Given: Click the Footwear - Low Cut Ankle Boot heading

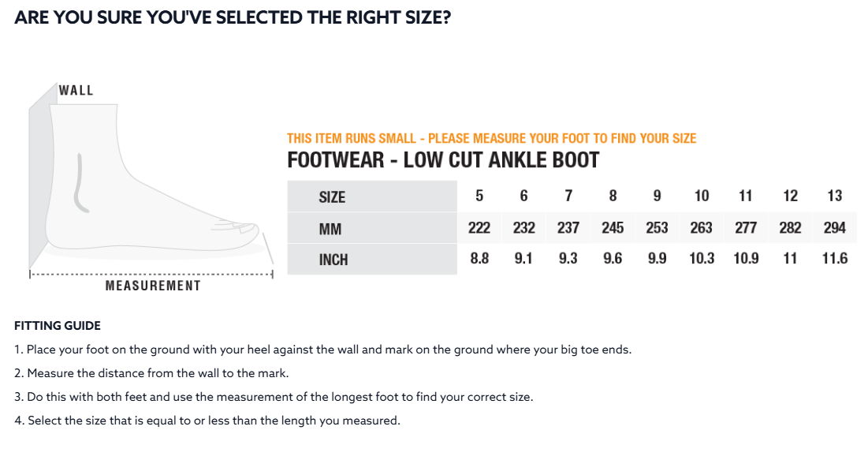Looking at the screenshot, I should [443, 160].
